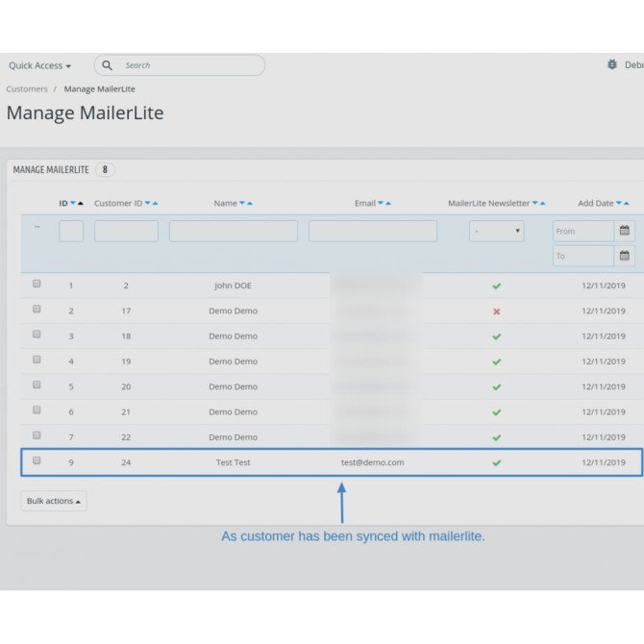Sort MailerLite Newsletter descending arrow

coord(535,204)
